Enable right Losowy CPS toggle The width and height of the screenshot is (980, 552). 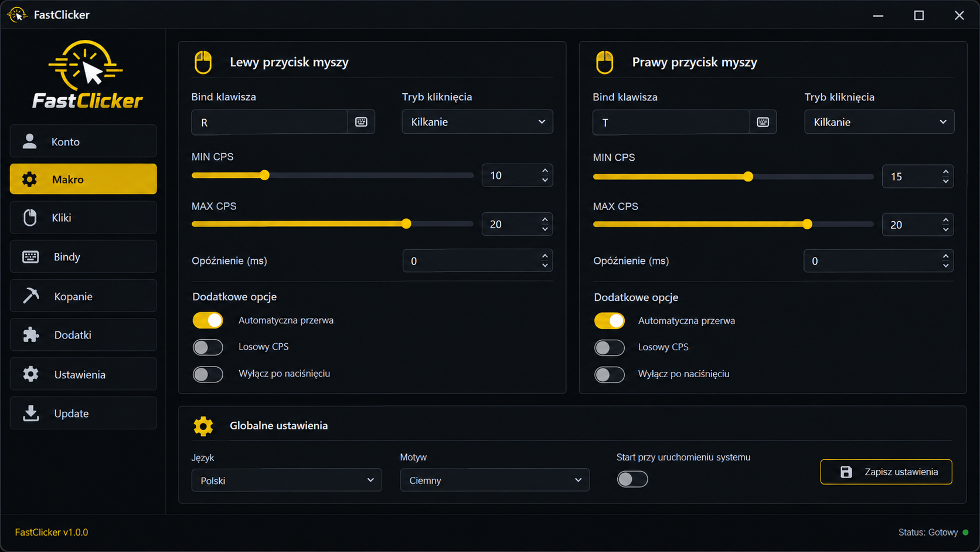click(610, 348)
